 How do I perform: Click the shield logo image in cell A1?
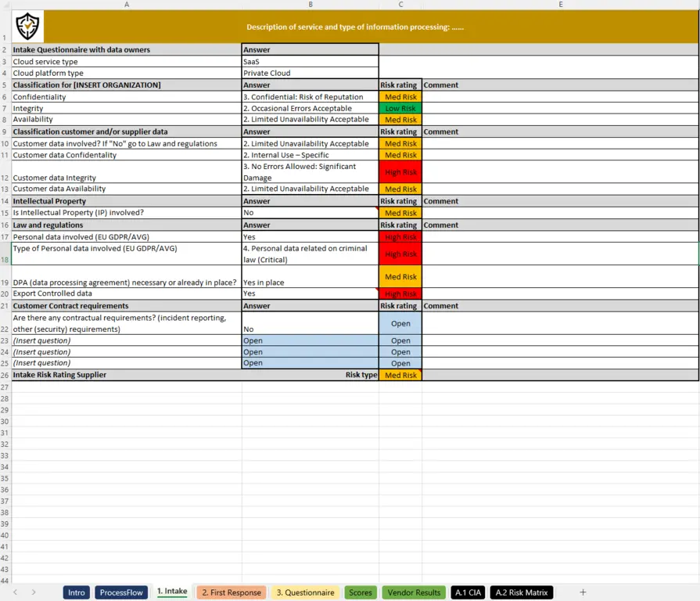pos(26,26)
